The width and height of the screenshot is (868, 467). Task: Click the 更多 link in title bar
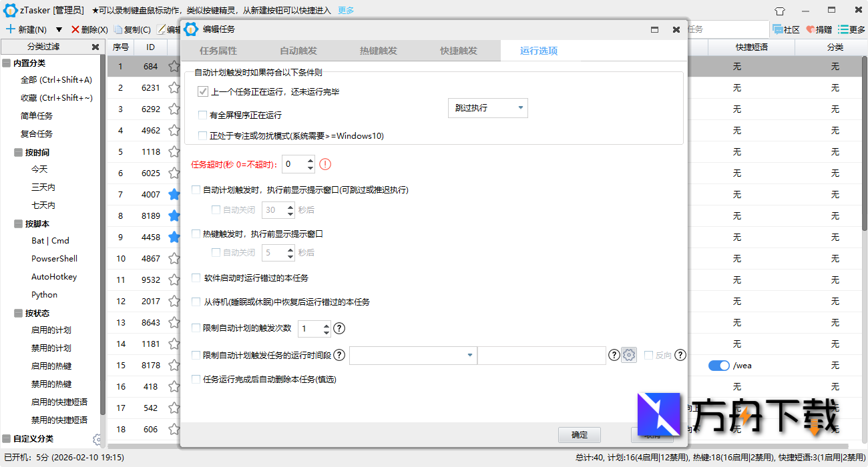click(345, 10)
